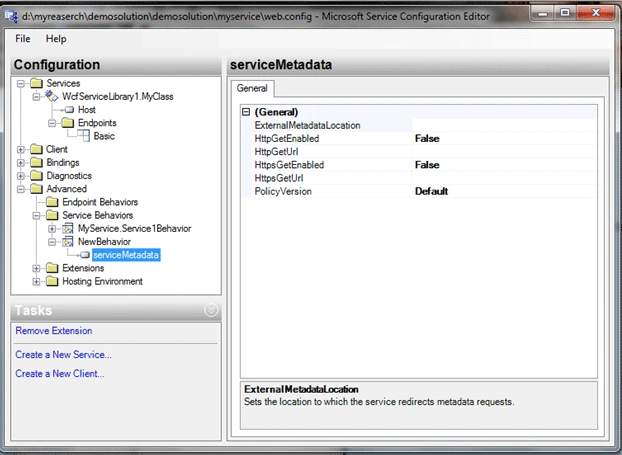This screenshot has width=622, height=455.
Task: Select the Extensions tree label
Action: pos(83,268)
